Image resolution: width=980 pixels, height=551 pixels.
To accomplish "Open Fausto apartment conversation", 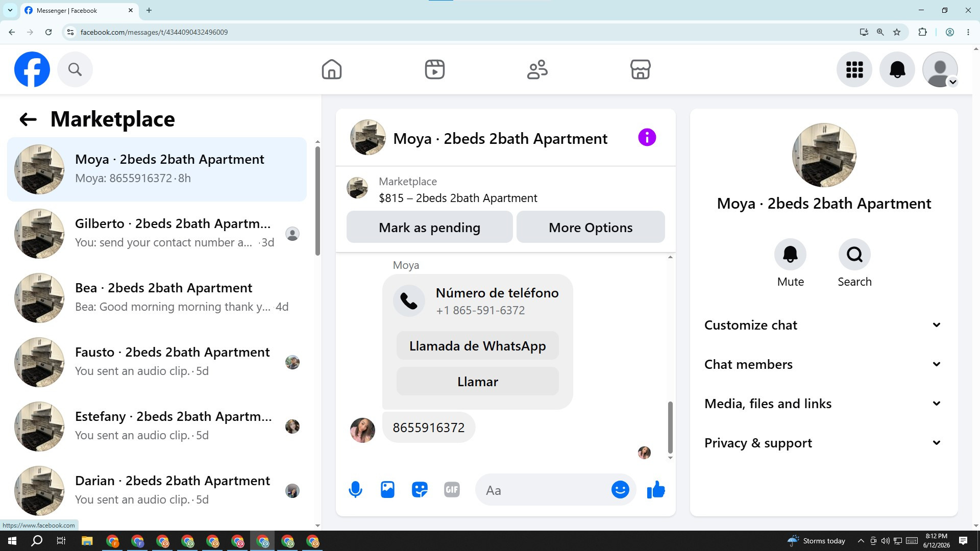I will pos(157,362).
